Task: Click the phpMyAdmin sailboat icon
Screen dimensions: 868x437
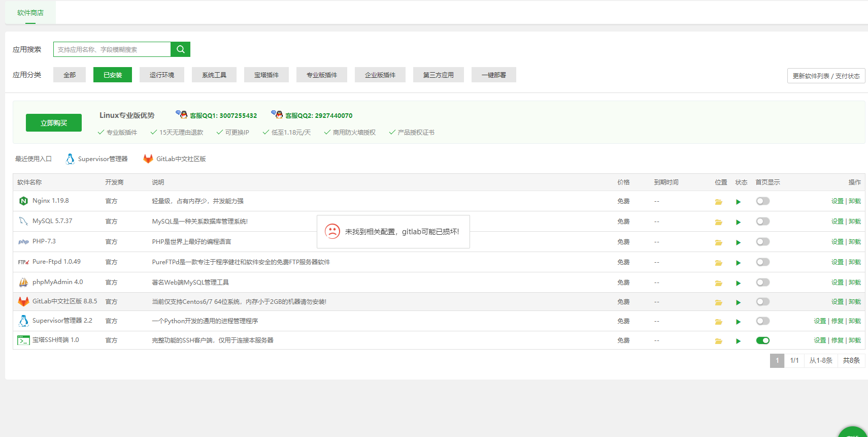Action: pyautogui.click(x=23, y=282)
